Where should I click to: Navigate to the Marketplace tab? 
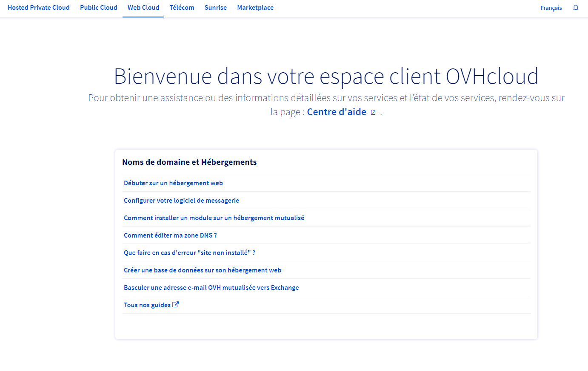[x=255, y=8]
